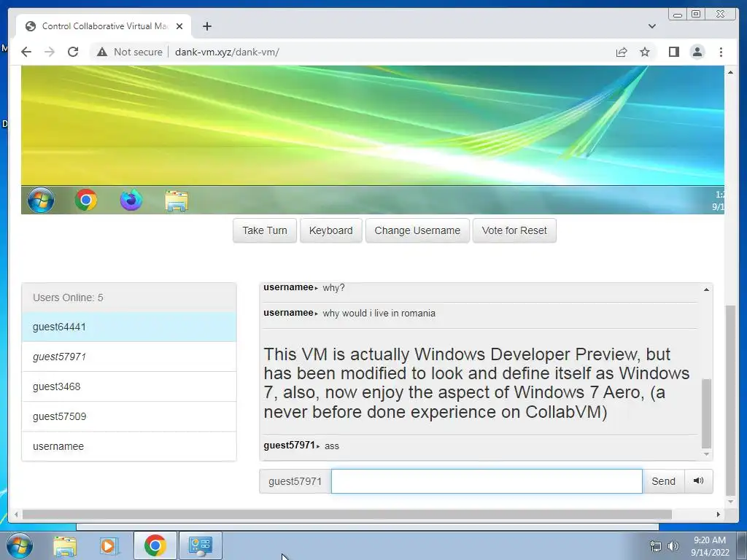Image resolution: width=747 pixels, height=560 pixels.
Task: Click the page scroll up arrow
Action: [x=730, y=72]
